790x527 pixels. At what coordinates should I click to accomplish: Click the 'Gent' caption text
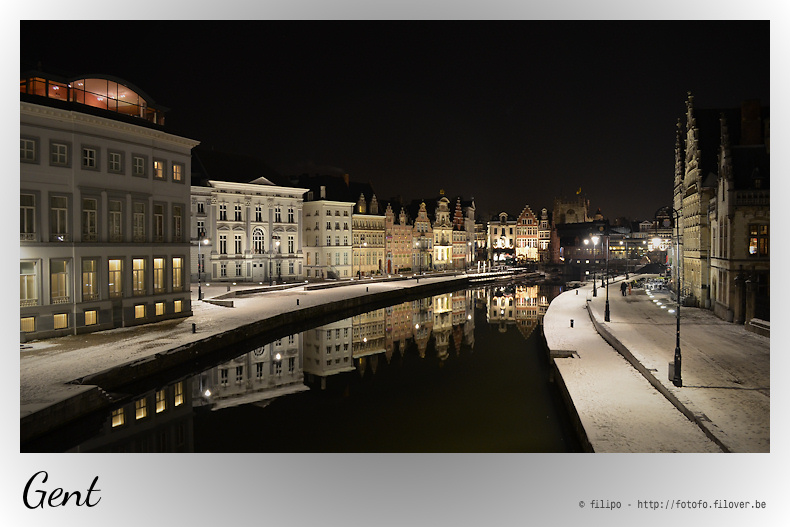tap(61, 490)
